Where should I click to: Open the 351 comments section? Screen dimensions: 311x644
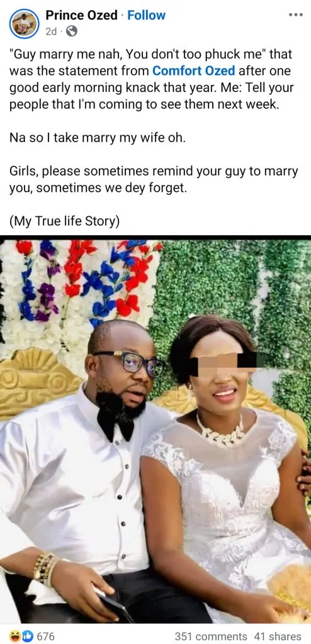tap(211, 636)
